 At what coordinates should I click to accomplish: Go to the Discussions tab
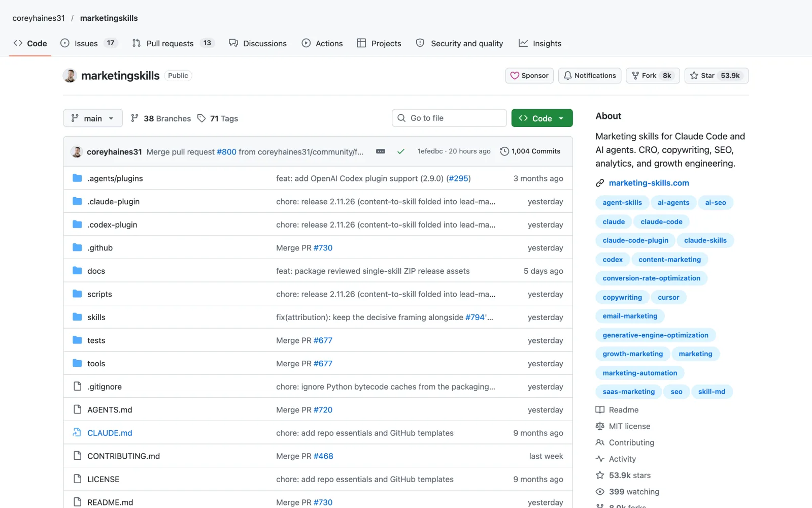258,43
